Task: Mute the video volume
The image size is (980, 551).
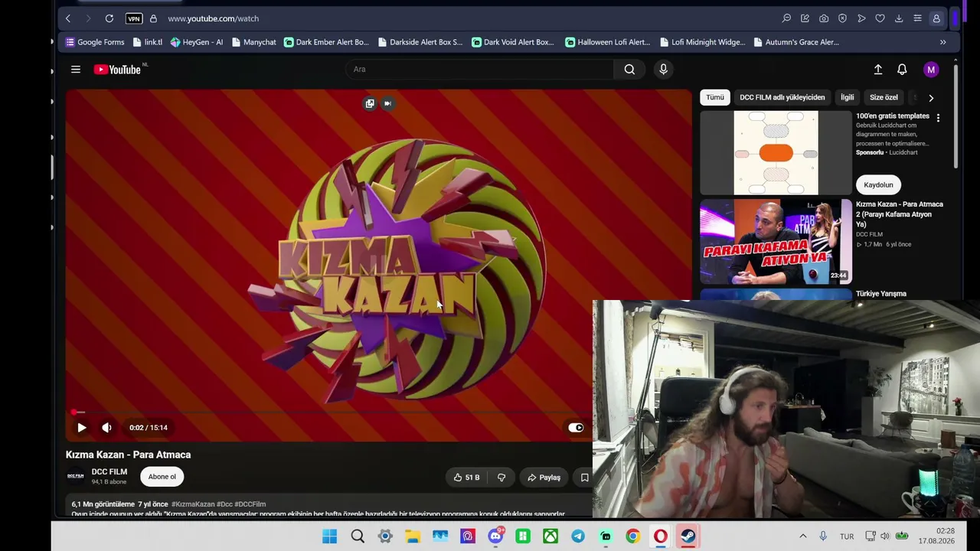Action: [106, 428]
